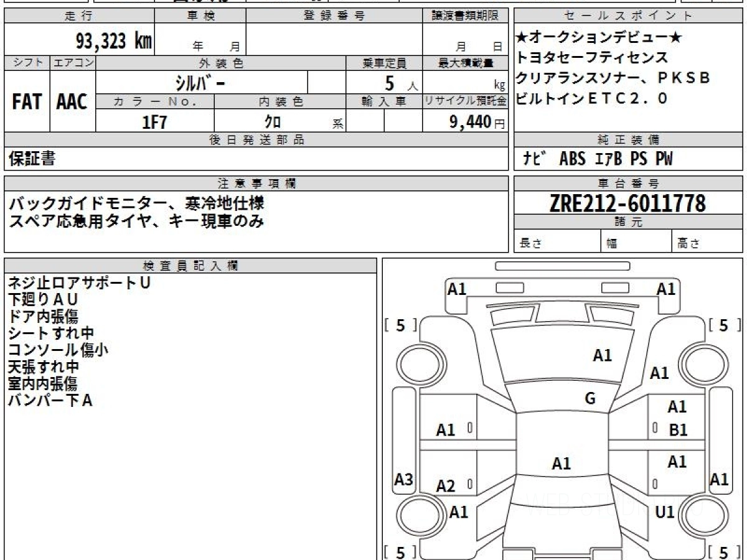The image size is (747, 560).
Task: Click the 車台番号 header
Action: pos(629,184)
